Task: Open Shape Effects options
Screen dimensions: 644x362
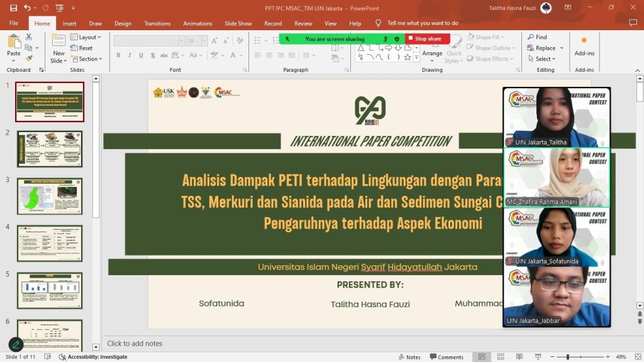Action: 490,59
